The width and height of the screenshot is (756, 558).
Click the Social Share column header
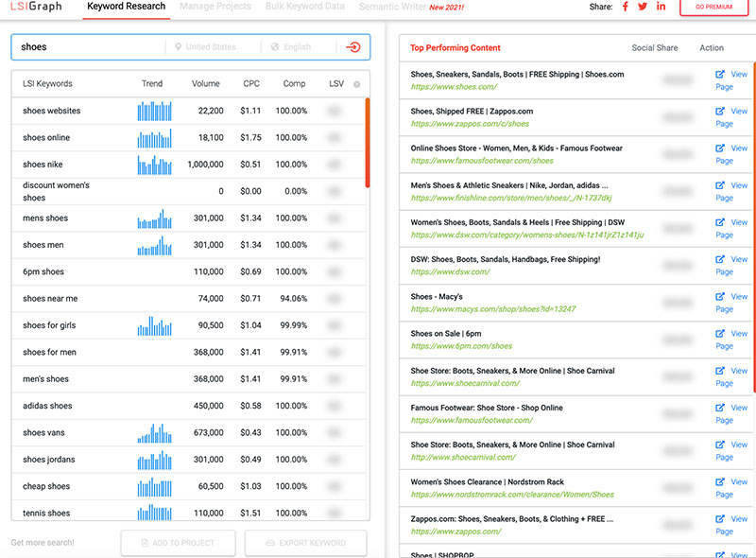(x=654, y=48)
